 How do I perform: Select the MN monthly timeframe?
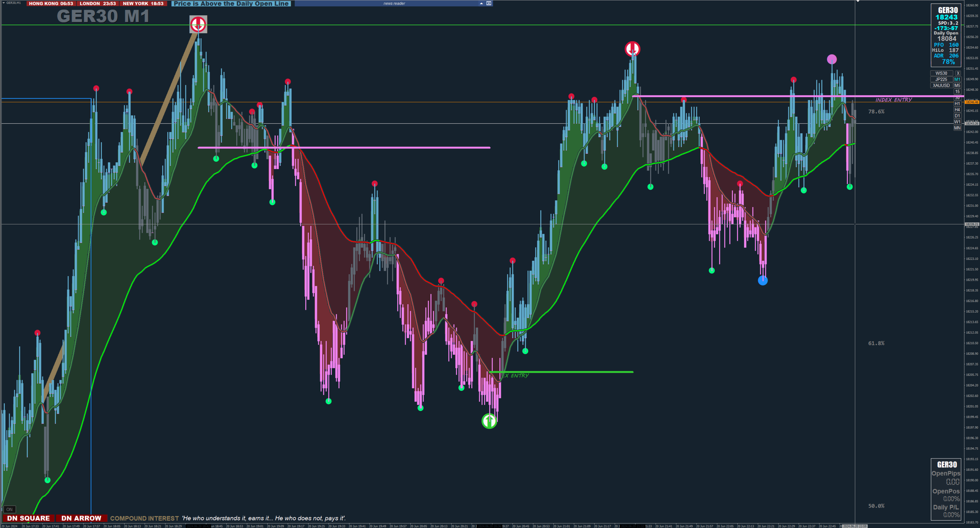(957, 128)
